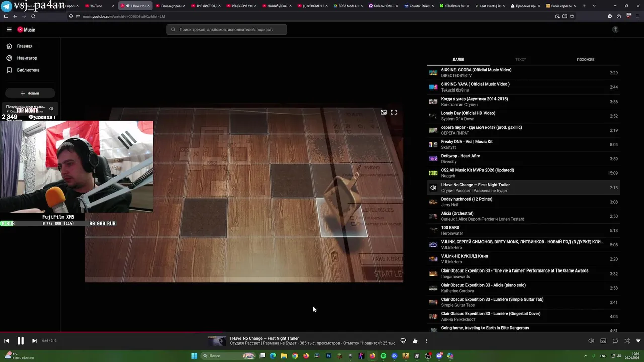
Task: Select серега пират - где моя нога track
Action: click(523, 130)
